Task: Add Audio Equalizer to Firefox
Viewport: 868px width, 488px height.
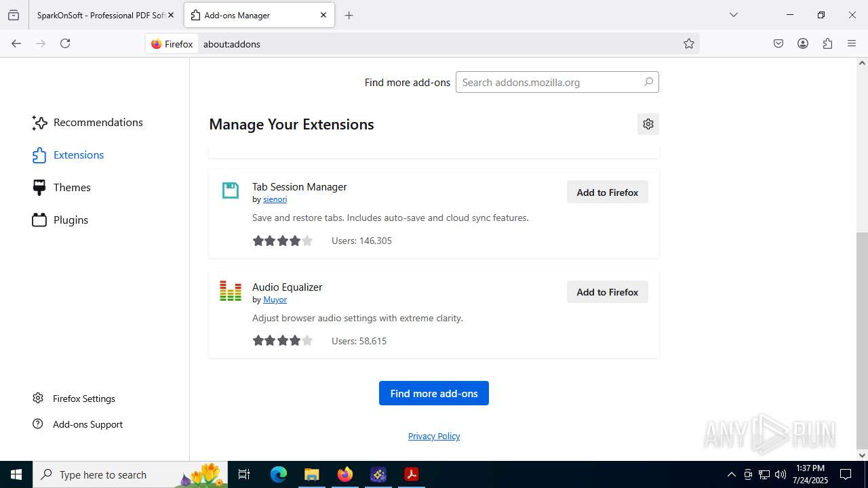Action: click(608, 291)
